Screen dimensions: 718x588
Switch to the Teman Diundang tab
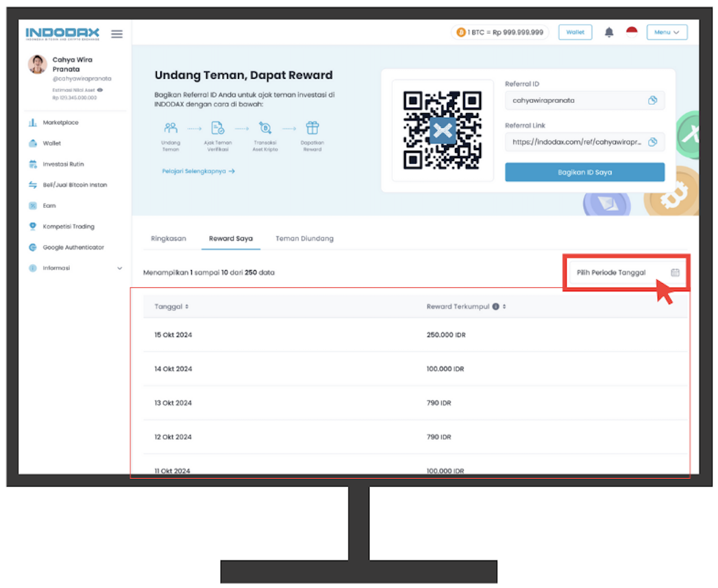pos(304,238)
